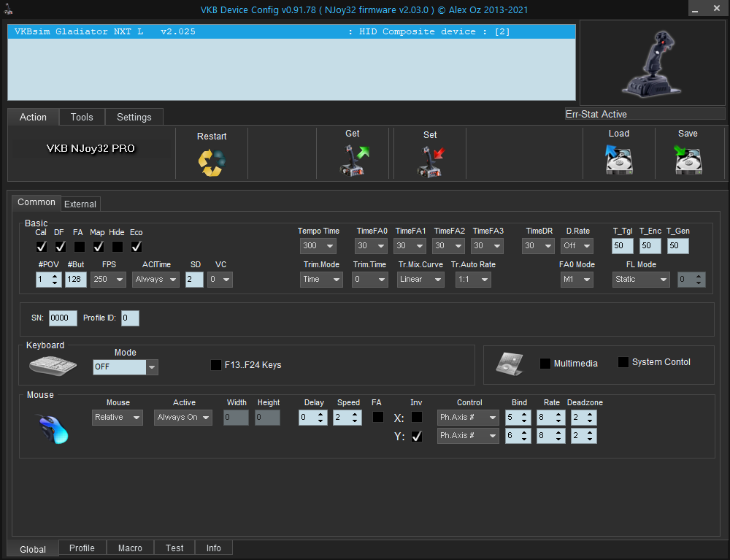Open the Mouse Relative dropdown
Viewport: 730px width, 560px height.
[x=118, y=418]
